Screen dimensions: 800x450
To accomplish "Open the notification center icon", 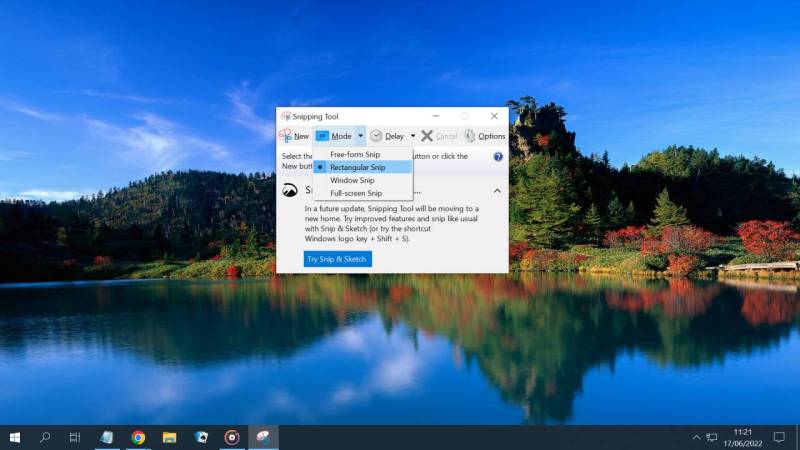I will click(x=779, y=437).
